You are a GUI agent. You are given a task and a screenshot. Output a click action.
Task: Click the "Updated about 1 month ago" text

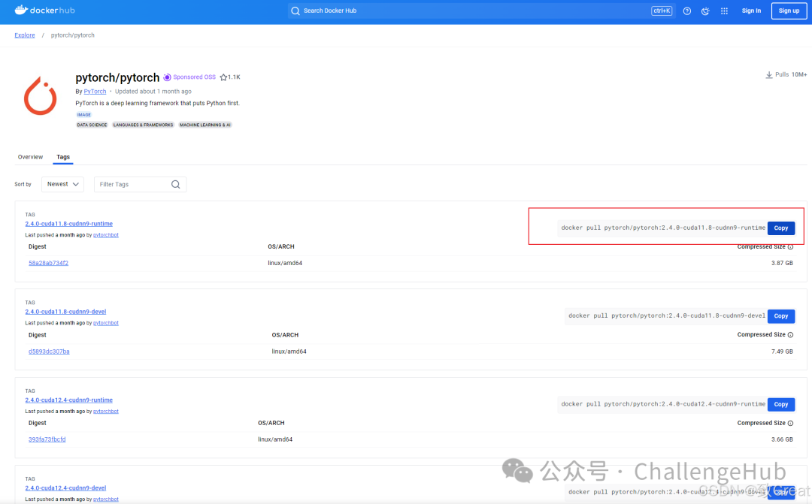pos(153,92)
